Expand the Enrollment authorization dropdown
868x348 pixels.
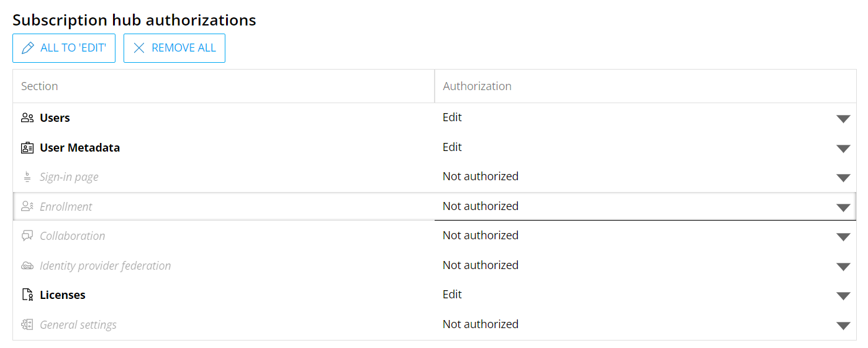(x=843, y=208)
